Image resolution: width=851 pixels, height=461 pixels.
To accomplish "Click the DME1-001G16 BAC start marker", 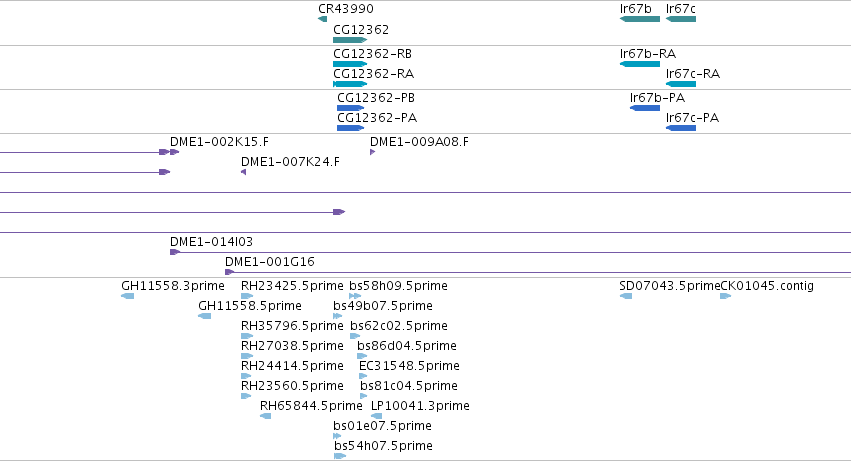I will (230, 272).
